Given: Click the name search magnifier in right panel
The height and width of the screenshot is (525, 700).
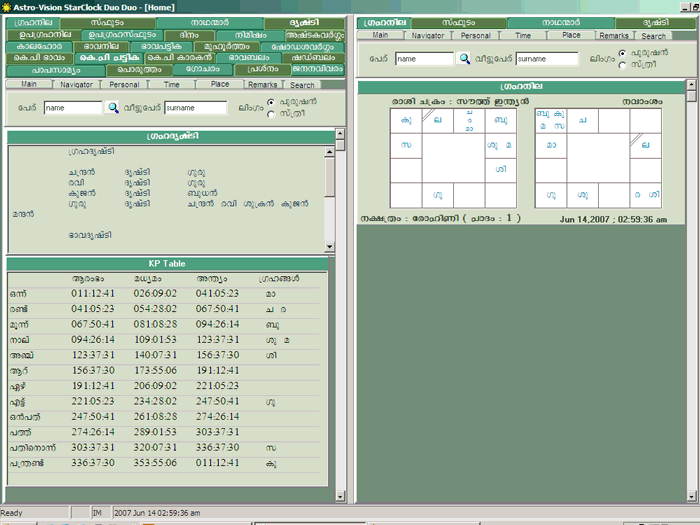Looking at the screenshot, I should click(464, 58).
